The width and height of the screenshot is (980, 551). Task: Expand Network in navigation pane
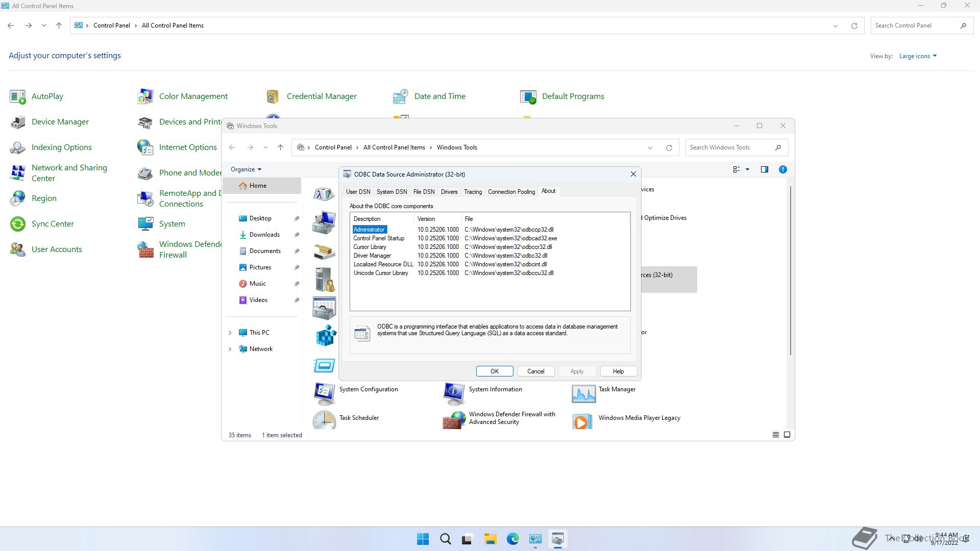point(230,349)
